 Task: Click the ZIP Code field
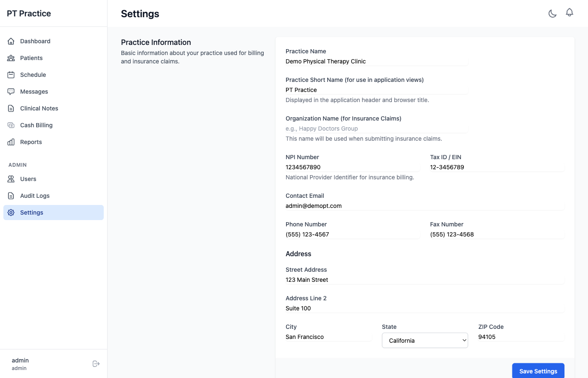click(521, 337)
